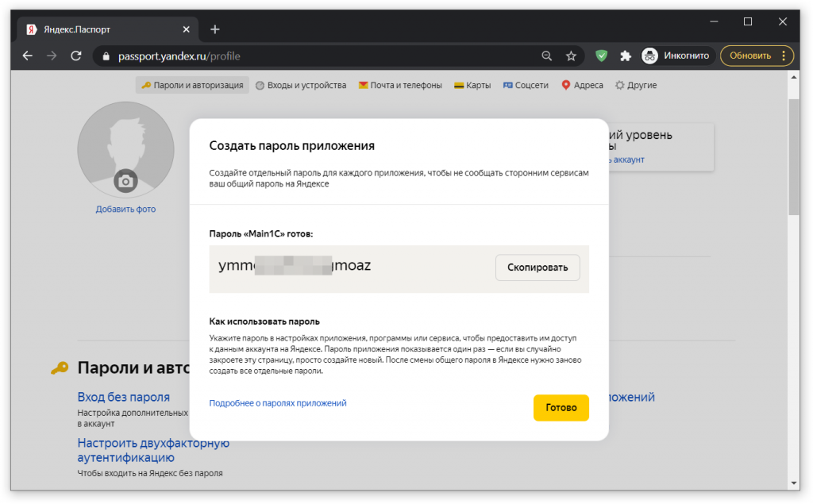The height and width of the screenshot is (504, 813).
Task: Open the Обновить browser menu
Action: [x=756, y=56]
